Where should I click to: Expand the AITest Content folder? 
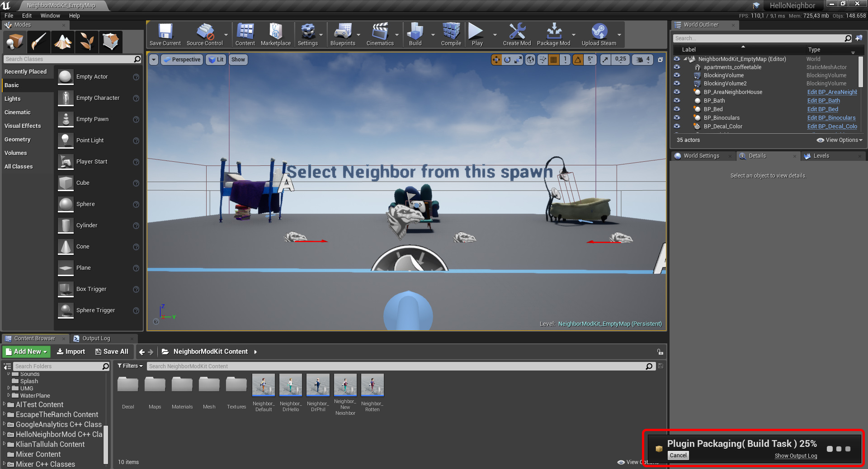click(5, 404)
